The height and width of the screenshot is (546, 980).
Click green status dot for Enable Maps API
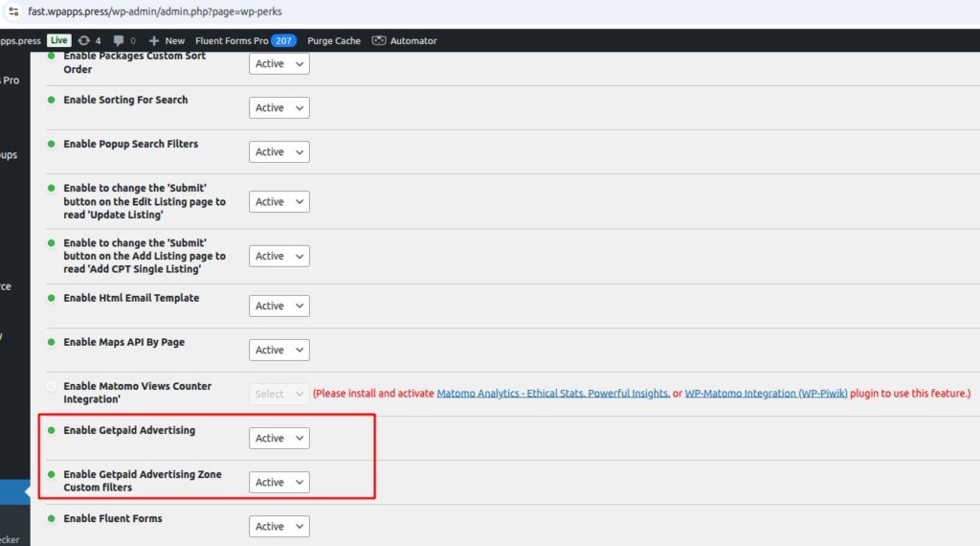tap(52, 342)
